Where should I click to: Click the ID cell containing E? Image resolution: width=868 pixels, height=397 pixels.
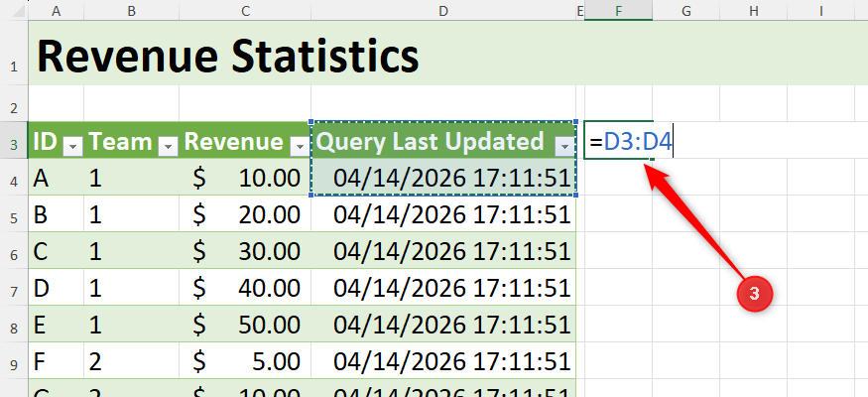coord(56,324)
